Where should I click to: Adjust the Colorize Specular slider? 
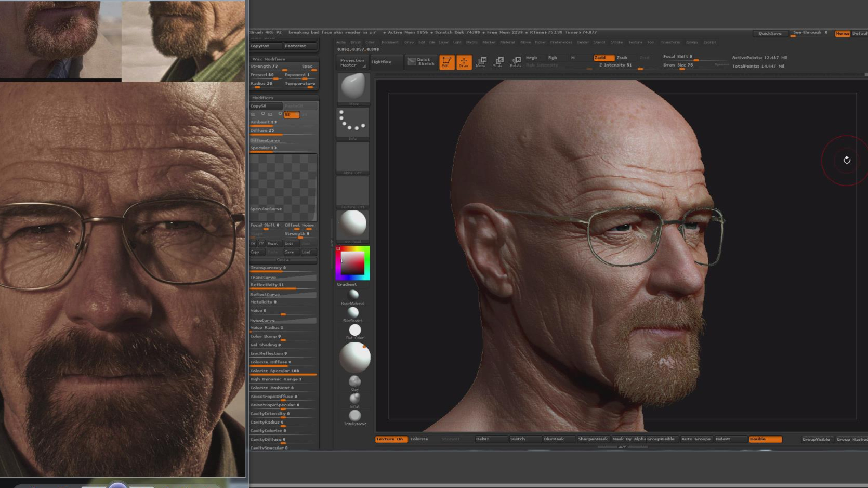pos(283,371)
